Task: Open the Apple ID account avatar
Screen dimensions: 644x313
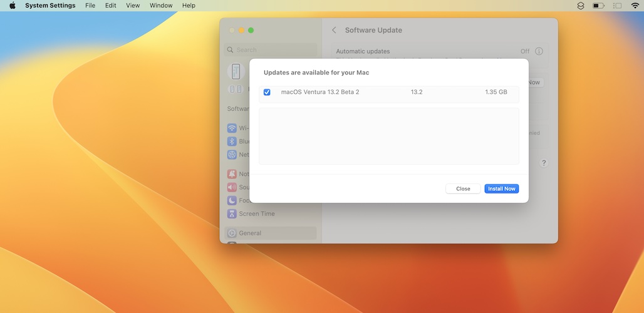Action: coord(236,71)
